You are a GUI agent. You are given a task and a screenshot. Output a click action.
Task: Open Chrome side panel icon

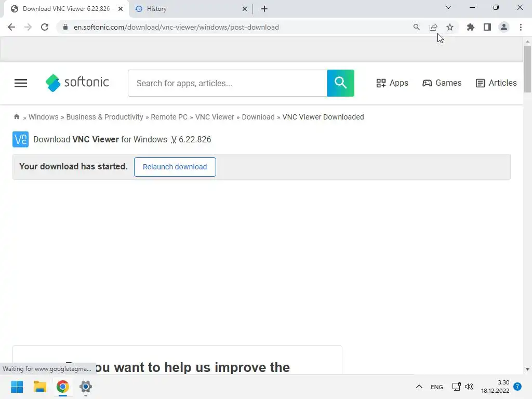[487, 27]
